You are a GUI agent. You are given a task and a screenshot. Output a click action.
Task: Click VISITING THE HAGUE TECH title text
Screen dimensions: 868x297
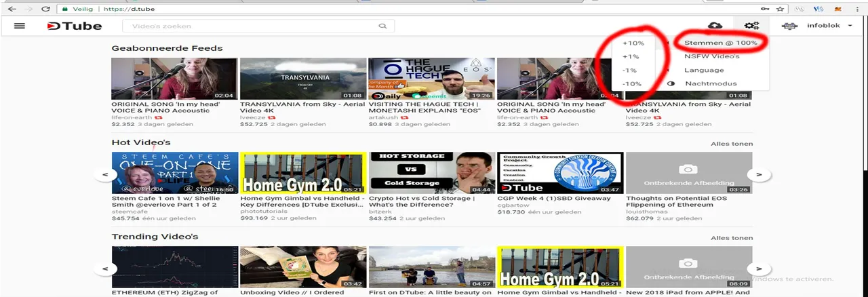pyautogui.click(x=425, y=107)
